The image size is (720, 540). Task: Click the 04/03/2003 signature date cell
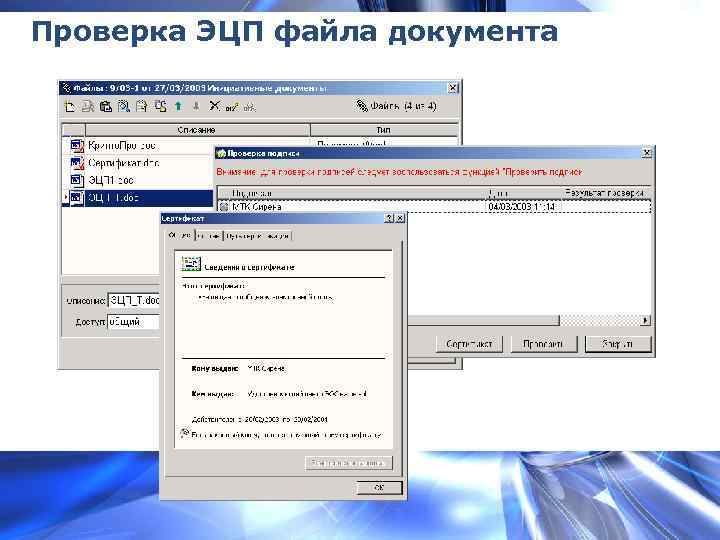(522, 207)
